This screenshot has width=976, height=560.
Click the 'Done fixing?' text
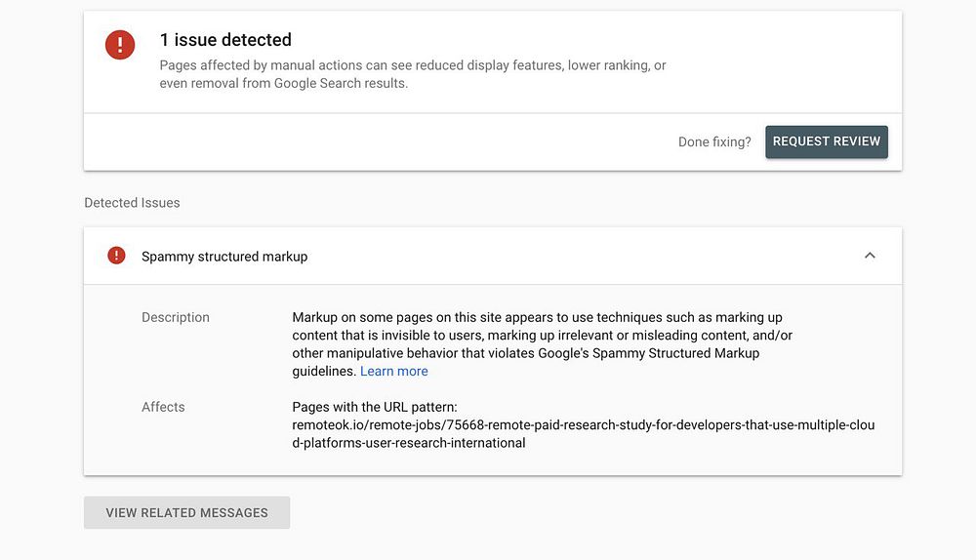(714, 141)
